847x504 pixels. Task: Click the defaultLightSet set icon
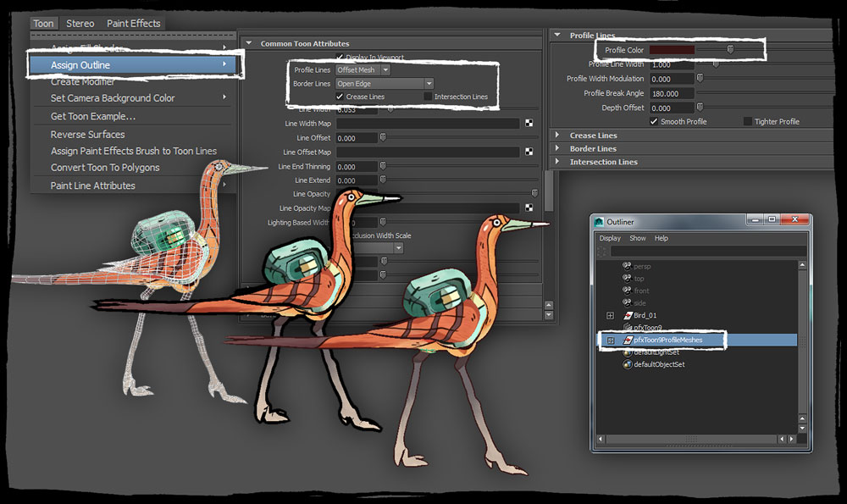coord(627,352)
